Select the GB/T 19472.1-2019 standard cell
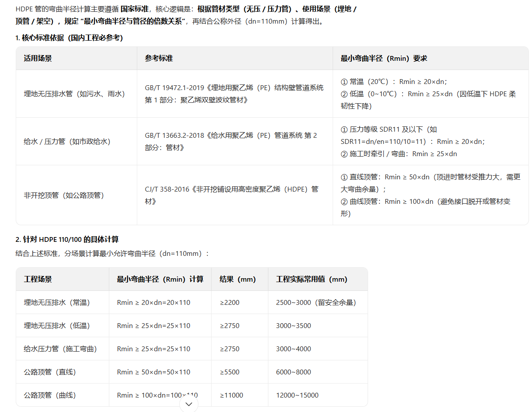Viewport: 532px width, 412px height. tap(234, 94)
